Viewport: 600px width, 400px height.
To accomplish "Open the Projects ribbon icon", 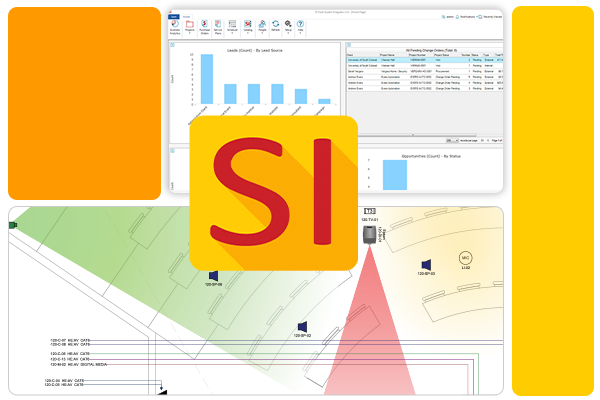I will click(189, 27).
